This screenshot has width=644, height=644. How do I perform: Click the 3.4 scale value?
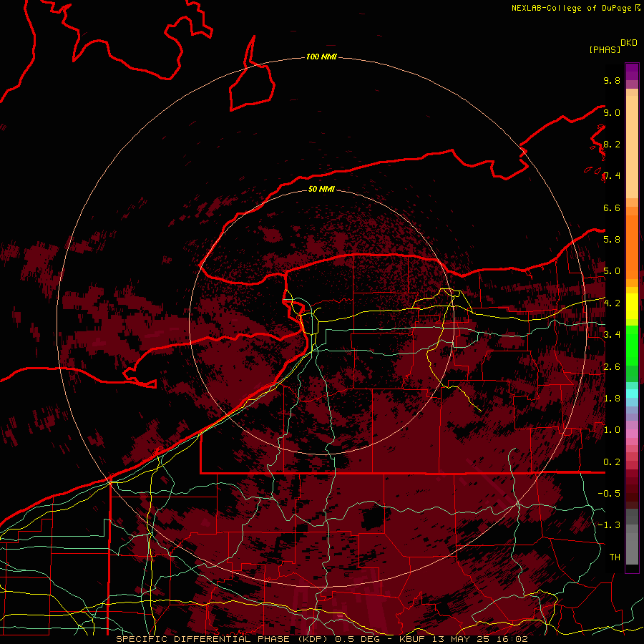[x=612, y=335]
